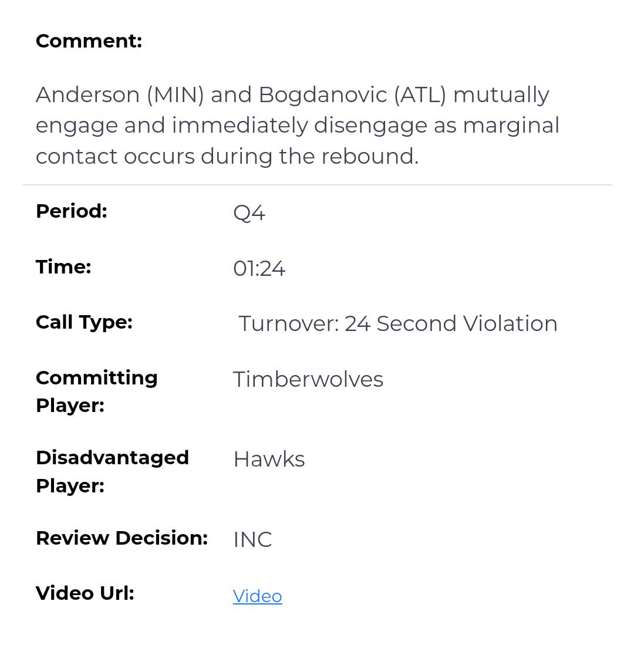
Task: Click the 'Review Decision:' label
Action: coord(122,538)
